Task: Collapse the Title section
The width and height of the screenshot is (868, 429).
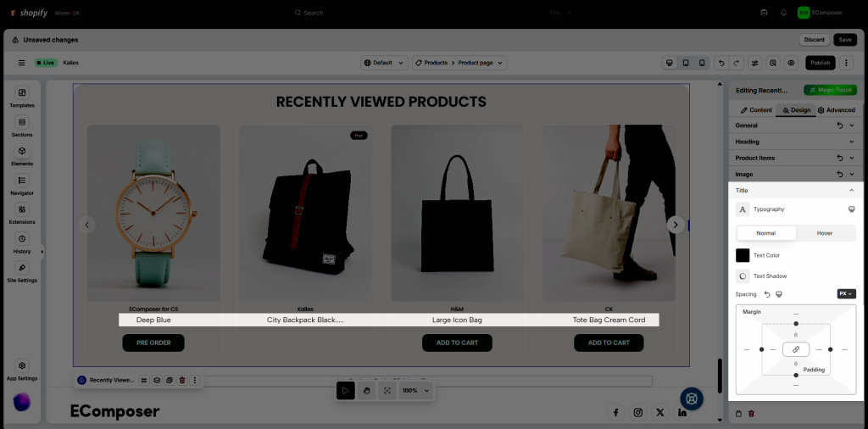Action: (851, 191)
